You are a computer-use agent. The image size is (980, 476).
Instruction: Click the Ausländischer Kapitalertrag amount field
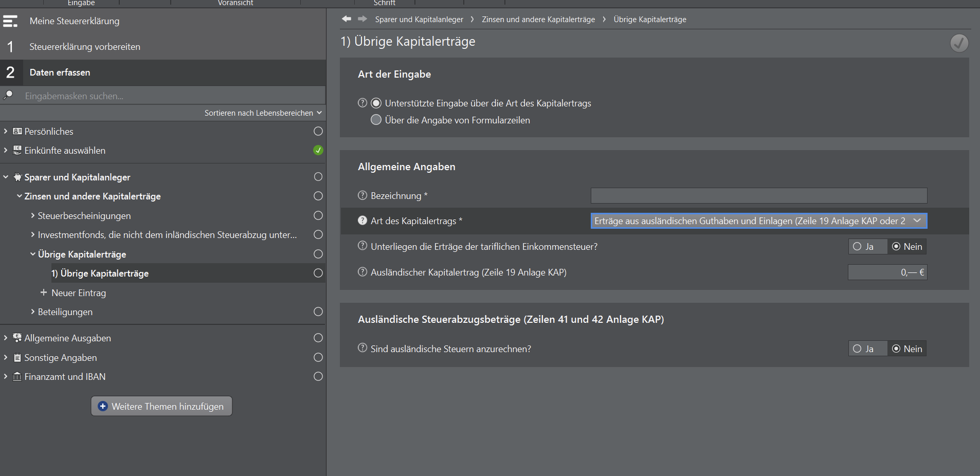887,272
